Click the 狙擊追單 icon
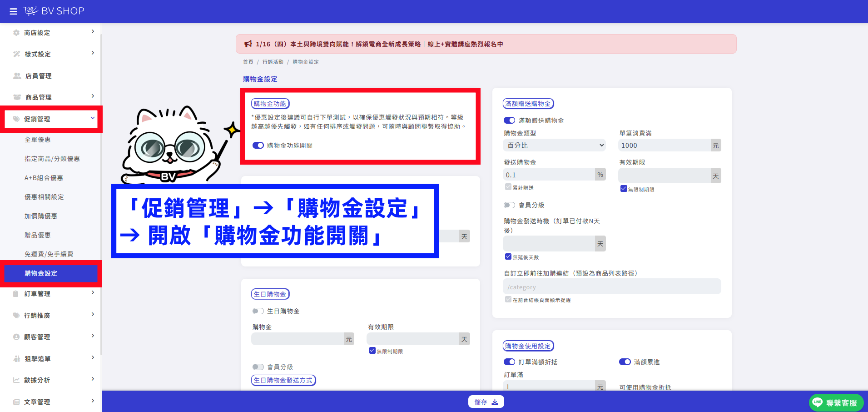The height and width of the screenshot is (412, 868). pyautogui.click(x=17, y=359)
